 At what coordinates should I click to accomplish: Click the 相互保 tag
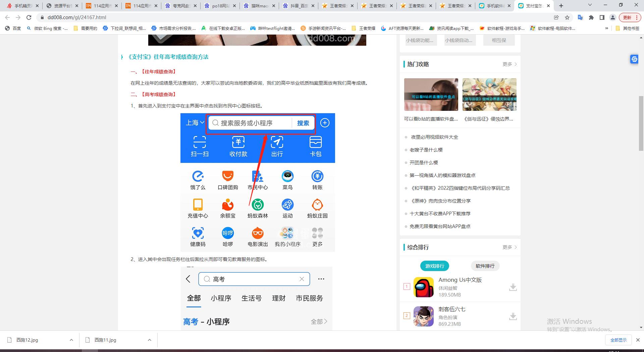pos(499,40)
